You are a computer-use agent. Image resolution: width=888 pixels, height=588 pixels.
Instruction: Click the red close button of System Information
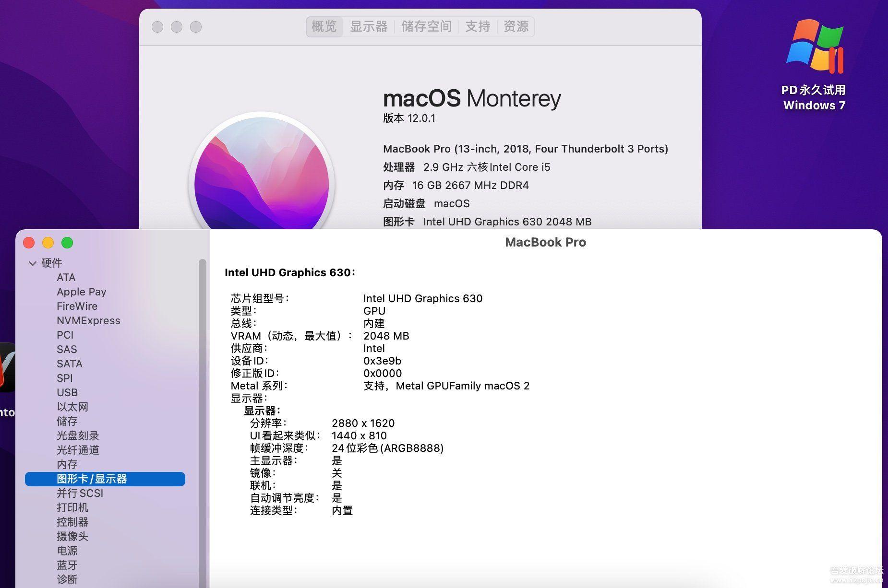(x=29, y=243)
